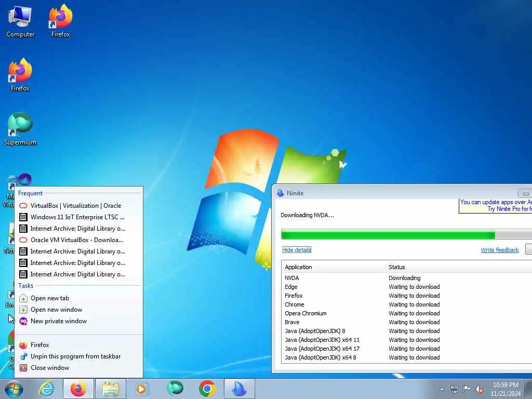Select the Brave row in Ninite list
This screenshot has height=399, width=532.
pos(406,322)
